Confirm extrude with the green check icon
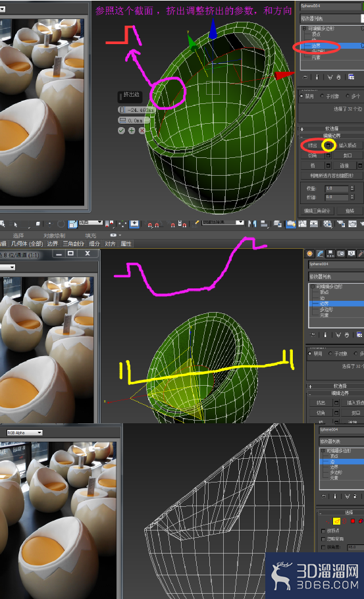 pyautogui.click(x=122, y=130)
